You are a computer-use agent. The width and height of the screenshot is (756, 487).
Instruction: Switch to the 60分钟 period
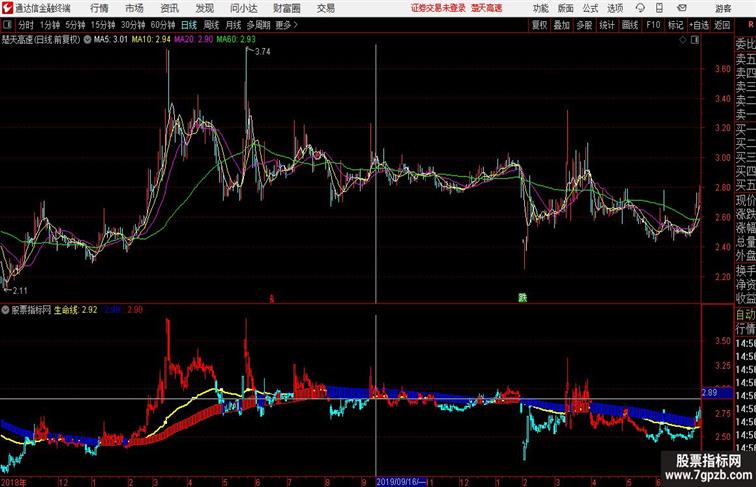click(162, 25)
